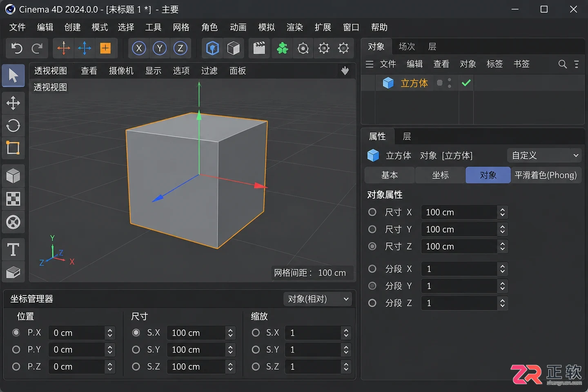Screen dimensions: 588x392
Task: Toggle the X axis lock icon
Action: point(139,49)
